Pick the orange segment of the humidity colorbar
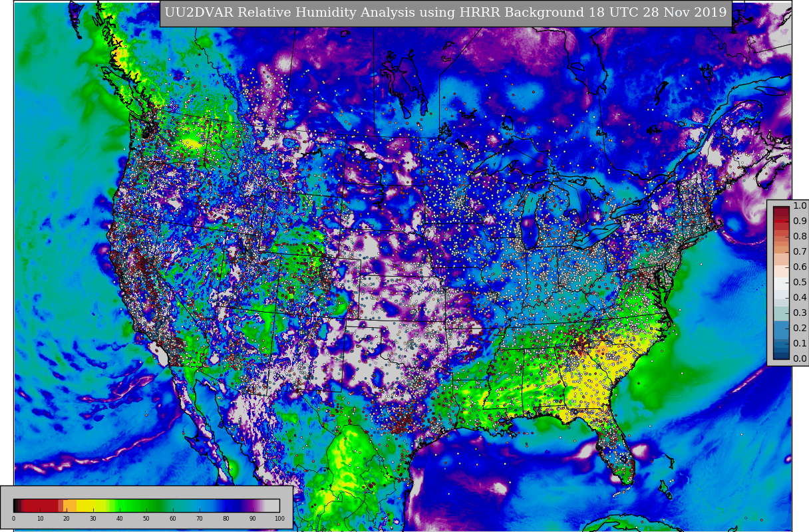 (70, 505)
